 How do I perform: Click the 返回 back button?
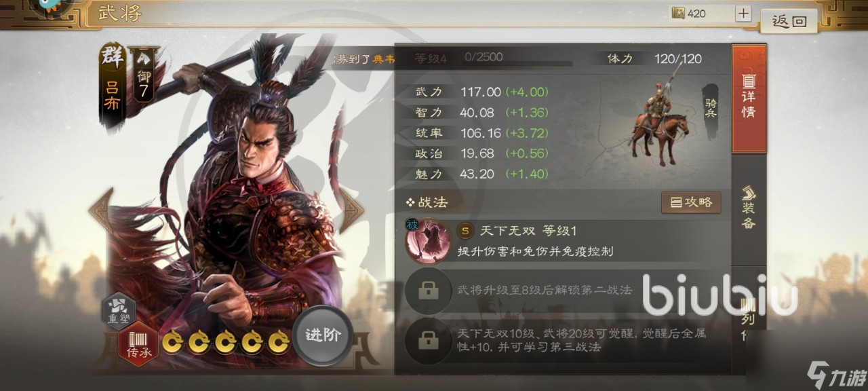click(x=789, y=21)
